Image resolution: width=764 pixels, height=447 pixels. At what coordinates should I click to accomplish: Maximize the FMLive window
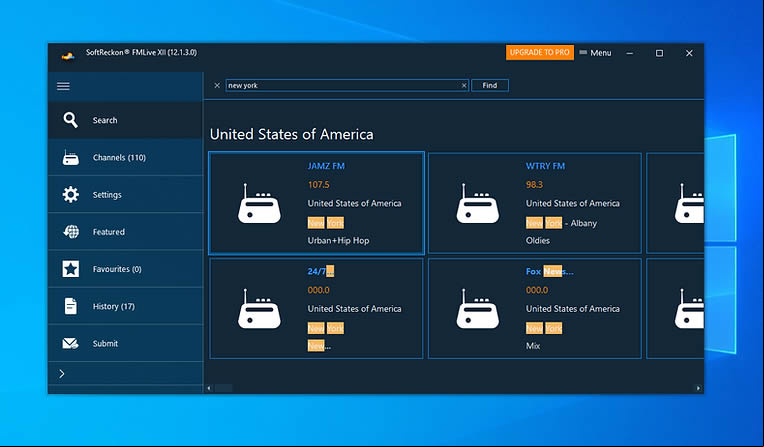point(659,53)
